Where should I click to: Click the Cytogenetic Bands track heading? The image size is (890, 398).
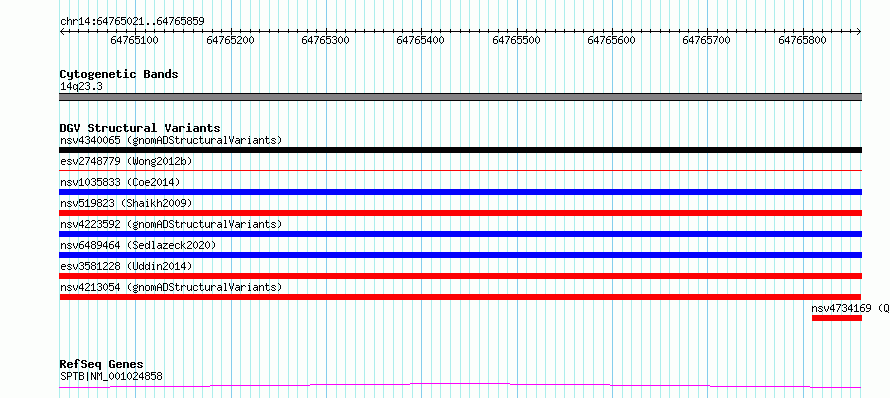119,74
